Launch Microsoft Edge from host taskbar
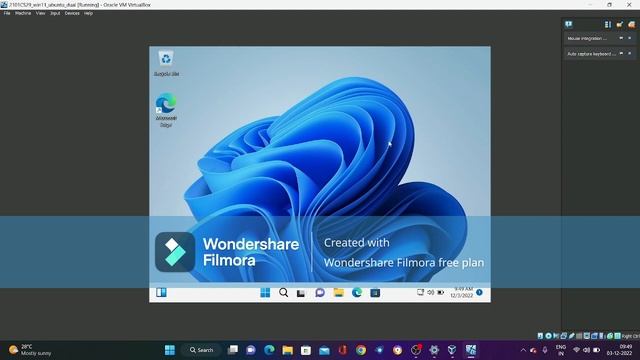Image resolution: width=640 pixels, height=360 pixels. pyautogui.click(x=269, y=350)
